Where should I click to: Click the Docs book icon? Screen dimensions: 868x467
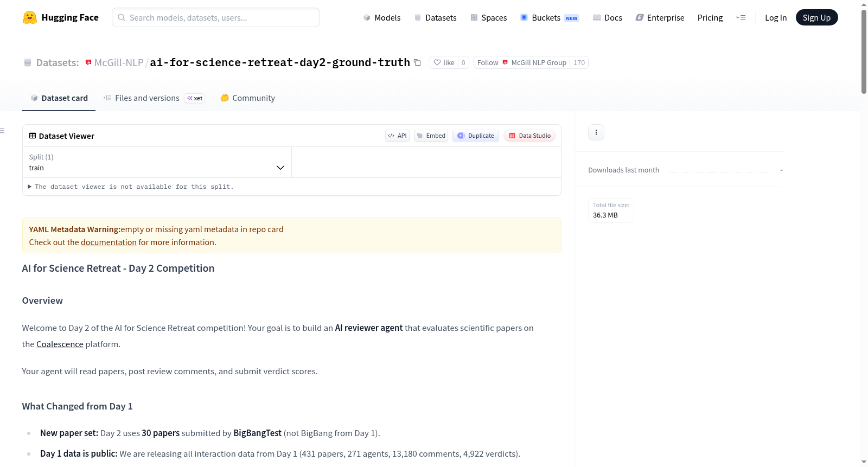point(597,17)
